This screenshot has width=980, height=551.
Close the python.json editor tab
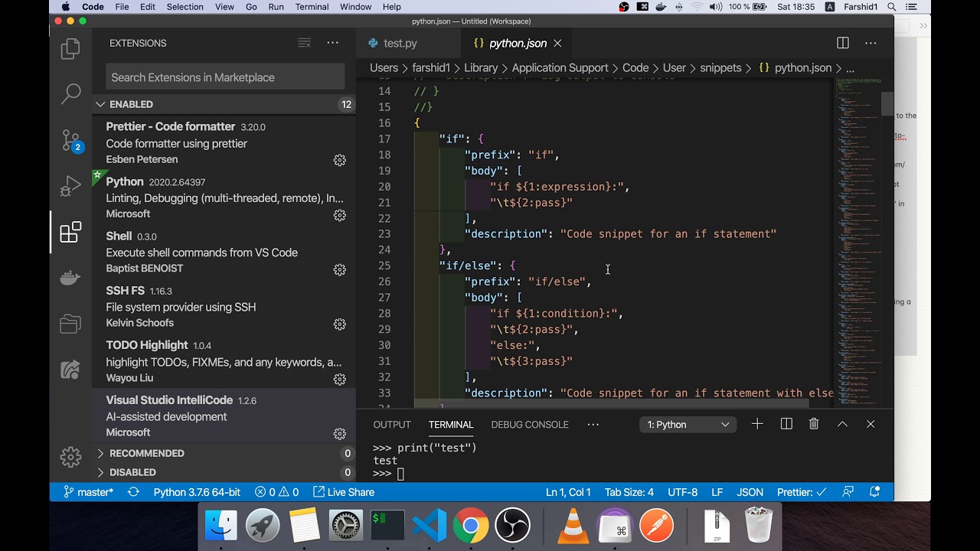tap(557, 44)
